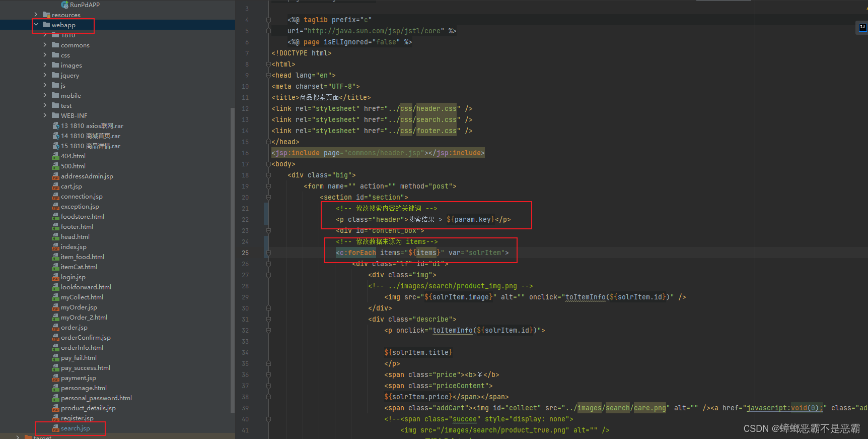Click the exception.jsp file icon

tap(55, 206)
